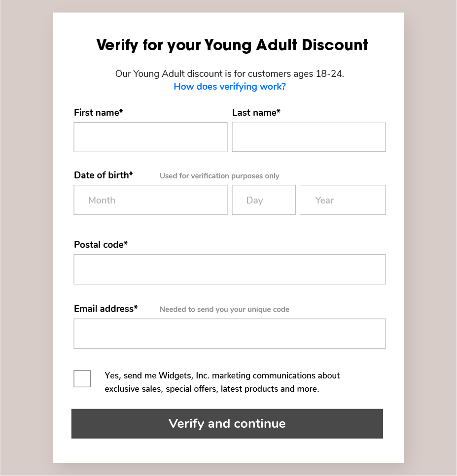This screenshot has height=476, width=457.
Task: Click the "Last name*" label
Action: [256, 113]
